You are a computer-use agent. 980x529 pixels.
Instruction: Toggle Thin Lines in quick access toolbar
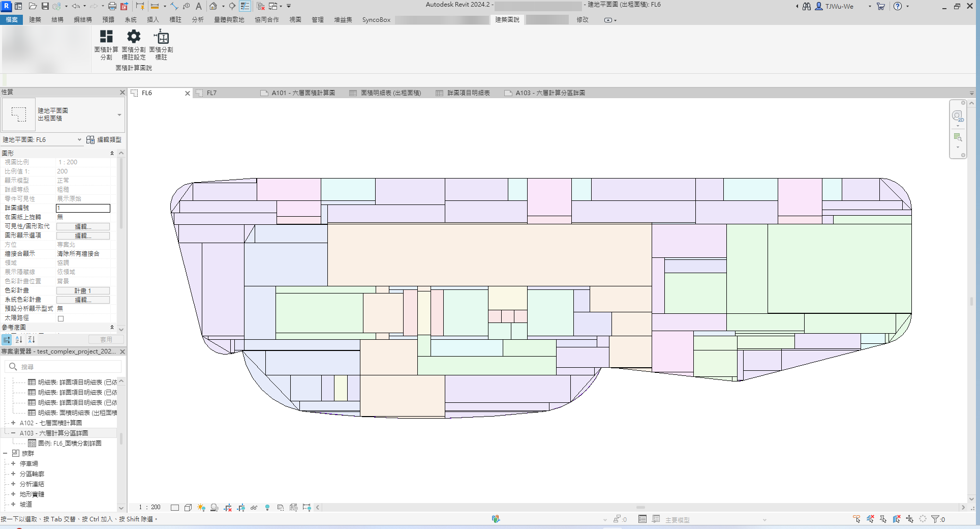coord(245,6)
